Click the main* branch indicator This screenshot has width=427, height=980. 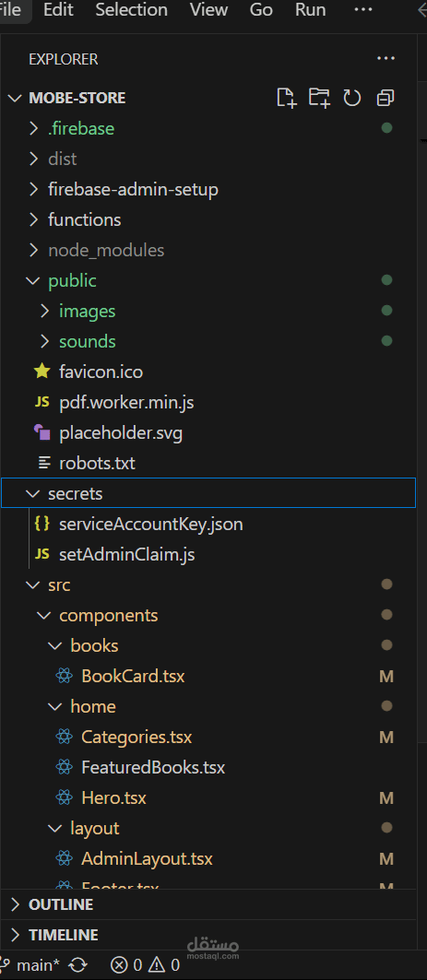(x=30, y=965)
